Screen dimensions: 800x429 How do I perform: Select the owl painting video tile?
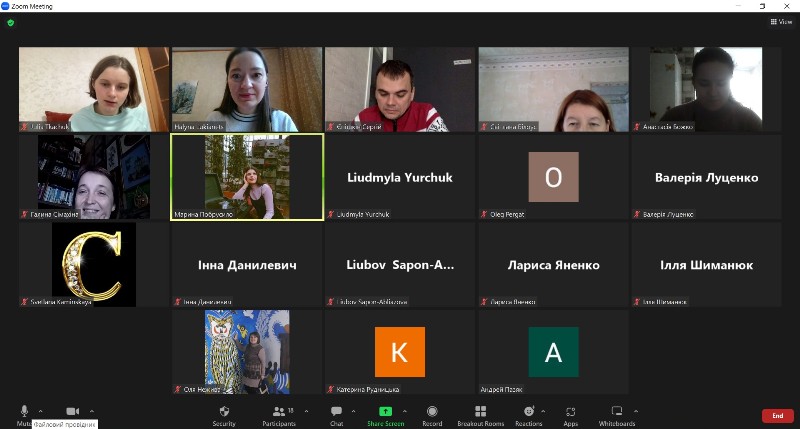(x=247, y=352)
